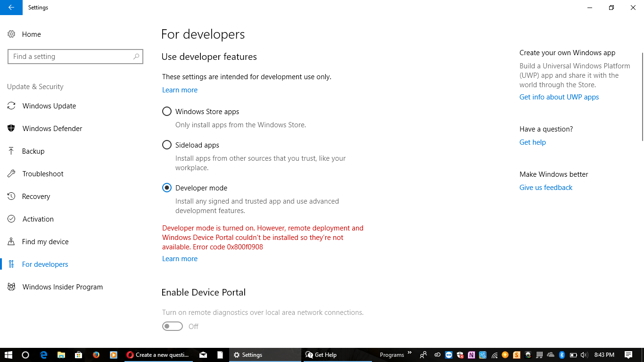Launch Cortana circle on the taskbar
Image resolution: width=644 pixels, height=362 pixels.
pos(25,355)
